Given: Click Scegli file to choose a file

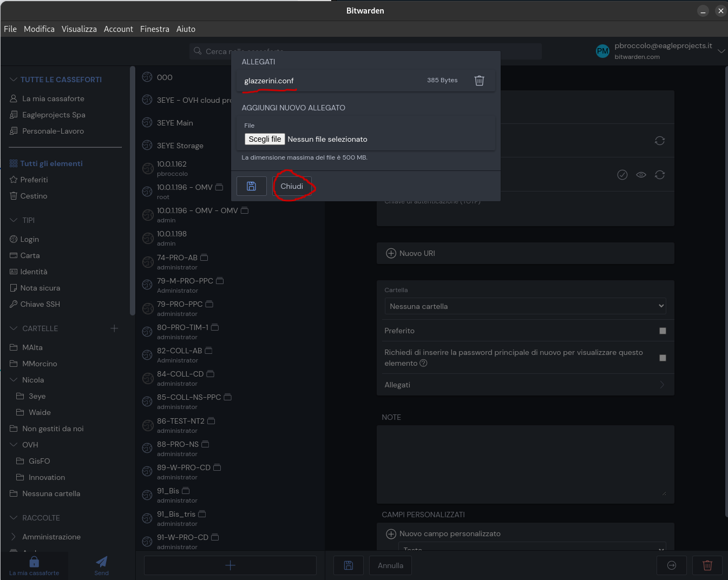Looking at the screenshot, I should click(x=265, y=139).
